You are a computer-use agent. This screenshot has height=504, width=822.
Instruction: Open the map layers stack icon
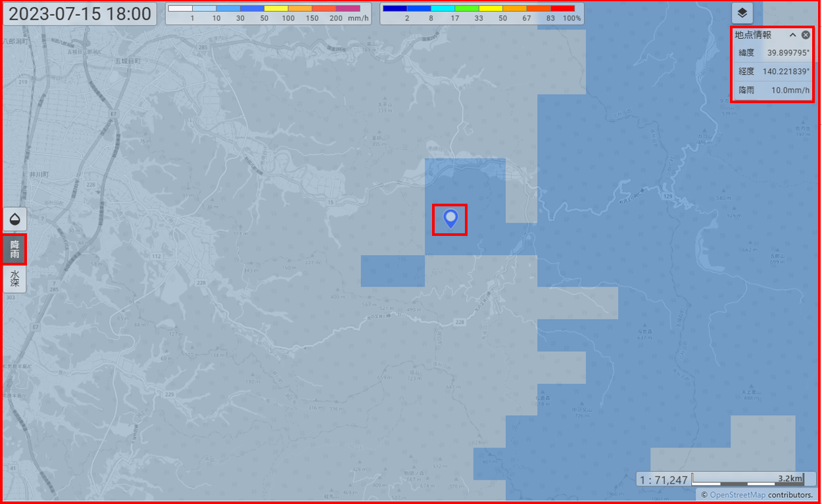point(742,13)
